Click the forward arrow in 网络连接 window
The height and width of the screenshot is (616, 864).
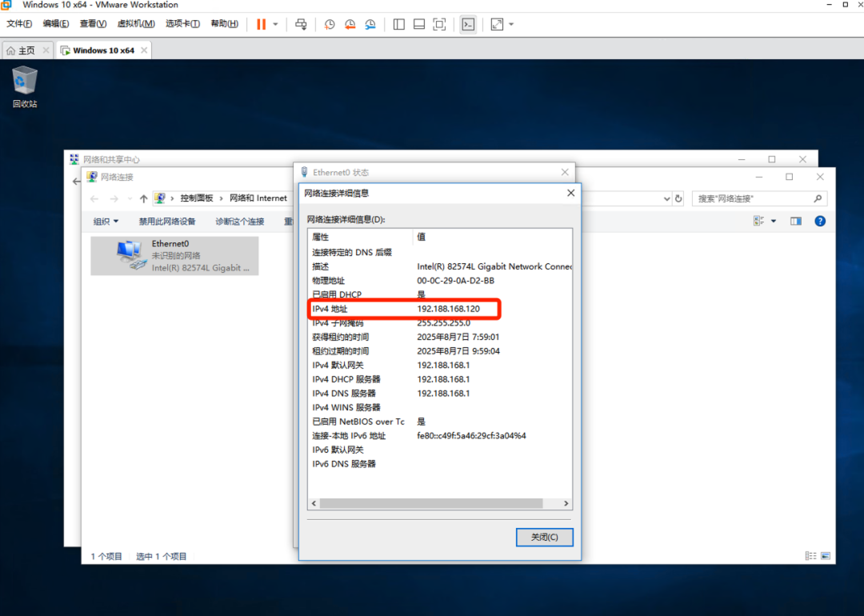pos(114,198)
